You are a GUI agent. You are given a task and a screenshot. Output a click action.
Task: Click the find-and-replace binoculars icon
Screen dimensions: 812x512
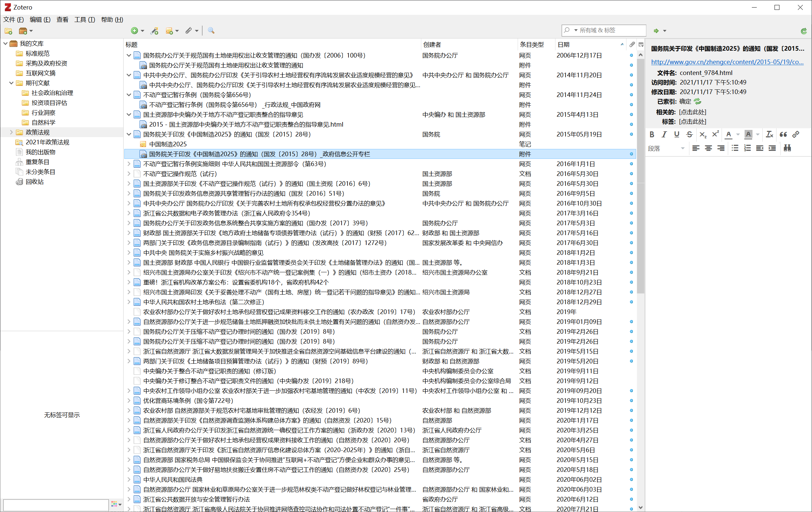pyautogui.click(x=787, y=148)
